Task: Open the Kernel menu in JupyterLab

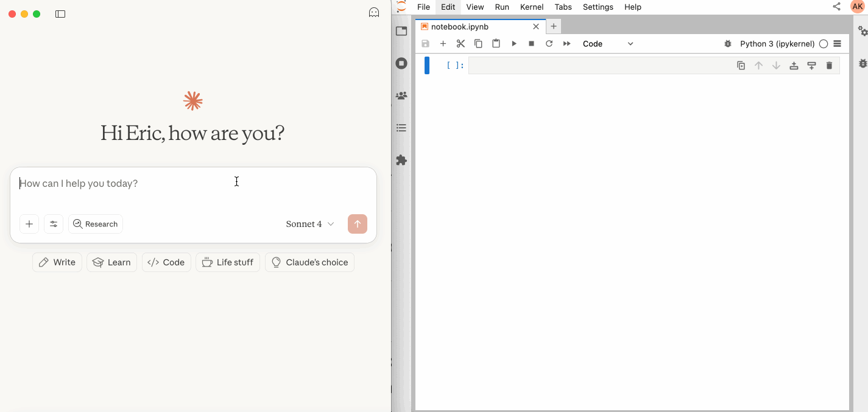Action: point(531,7)
